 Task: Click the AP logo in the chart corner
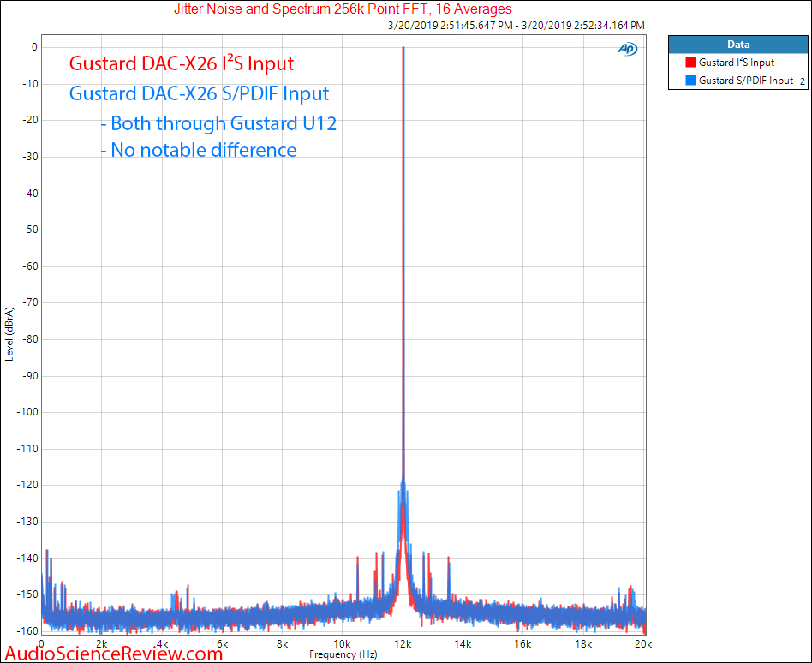click(627, 49)
